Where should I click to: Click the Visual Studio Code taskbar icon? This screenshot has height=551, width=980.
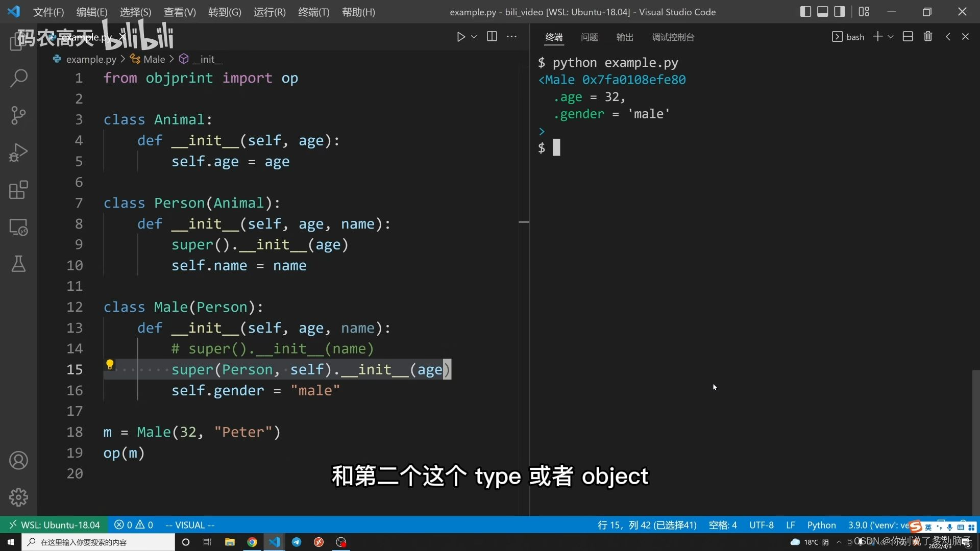[275, 542]
